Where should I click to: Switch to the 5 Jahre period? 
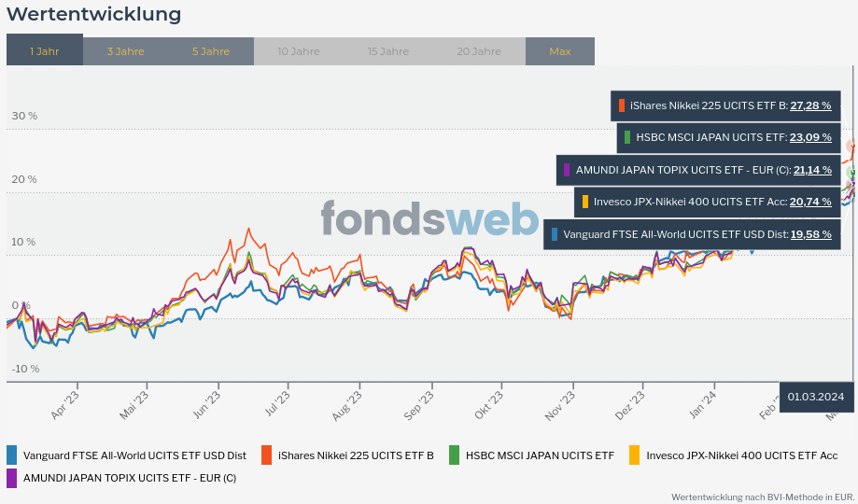click(x=211, y=51)
